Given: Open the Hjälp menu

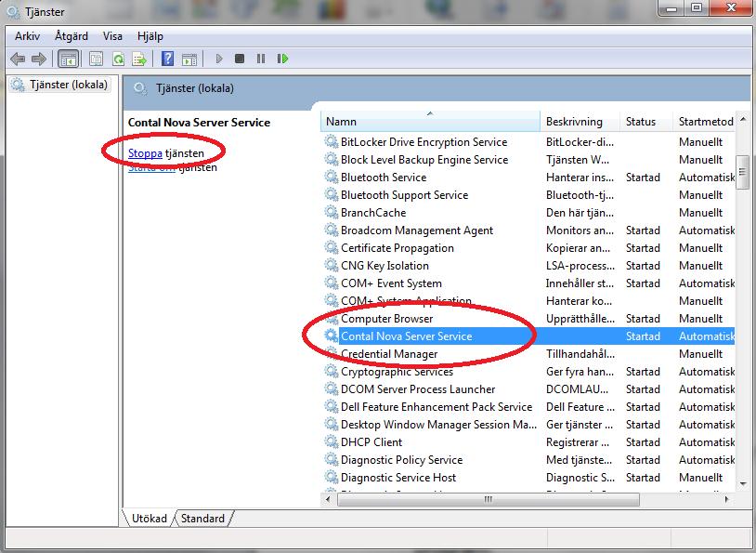Looking at the screenshot, I should coord(150,36).
